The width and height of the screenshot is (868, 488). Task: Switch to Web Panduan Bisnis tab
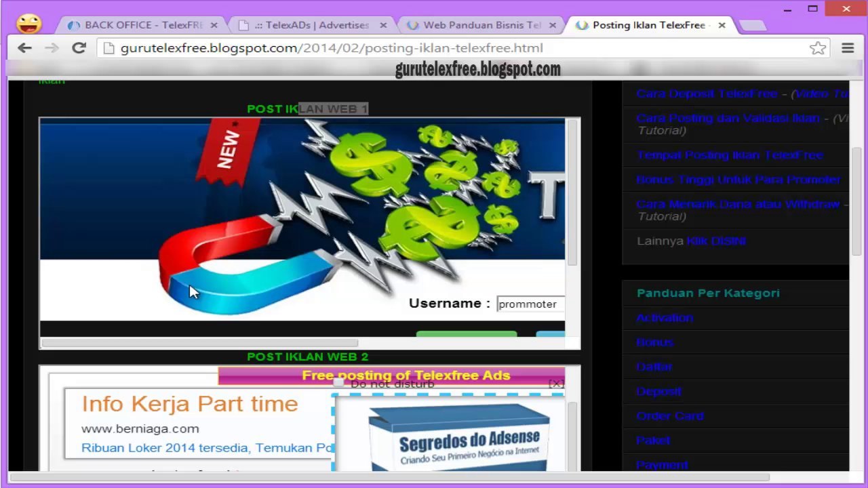click(x=481, y=25)
